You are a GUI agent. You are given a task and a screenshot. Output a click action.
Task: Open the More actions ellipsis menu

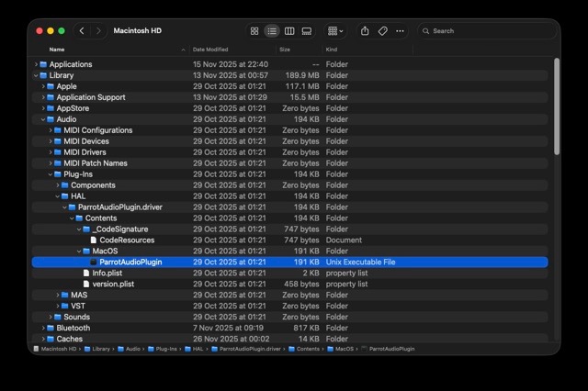(400, 31)
